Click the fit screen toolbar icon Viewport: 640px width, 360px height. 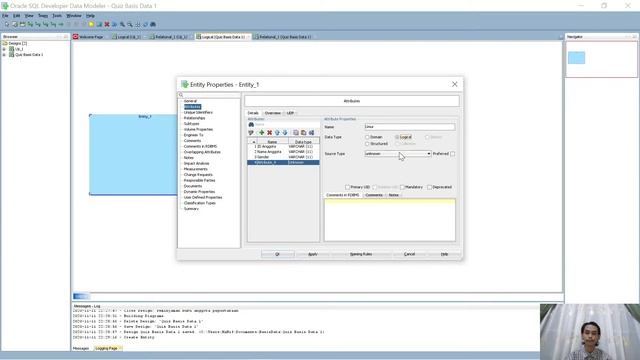138,24
